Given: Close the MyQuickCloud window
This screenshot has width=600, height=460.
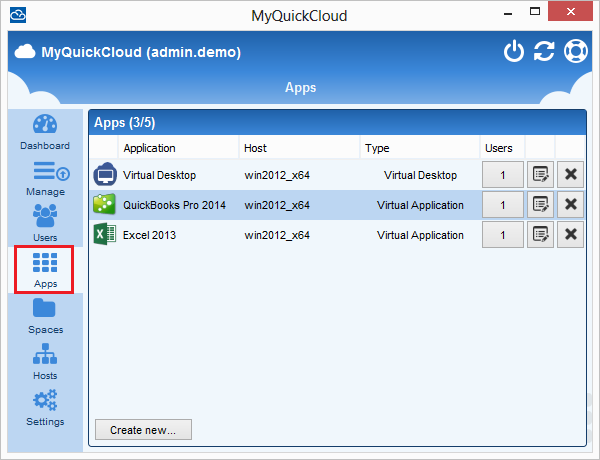Looking at the screenshot, I should tap(571, 11).
